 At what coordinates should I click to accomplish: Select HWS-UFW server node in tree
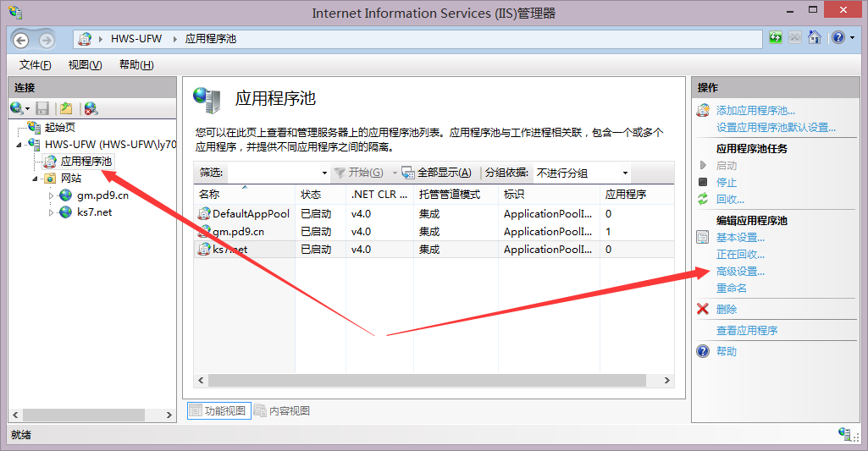click(110, 145)
